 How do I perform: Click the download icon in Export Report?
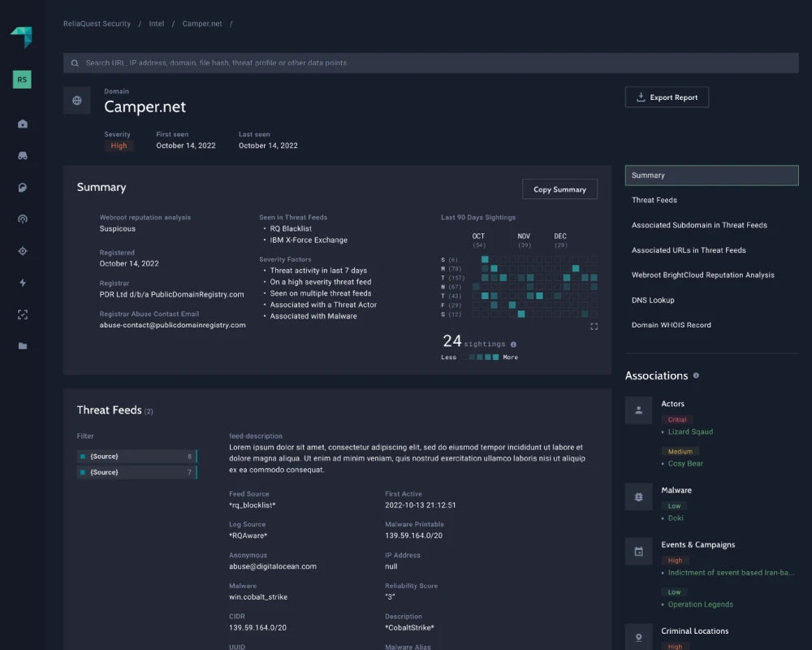(x=641, y=97)
